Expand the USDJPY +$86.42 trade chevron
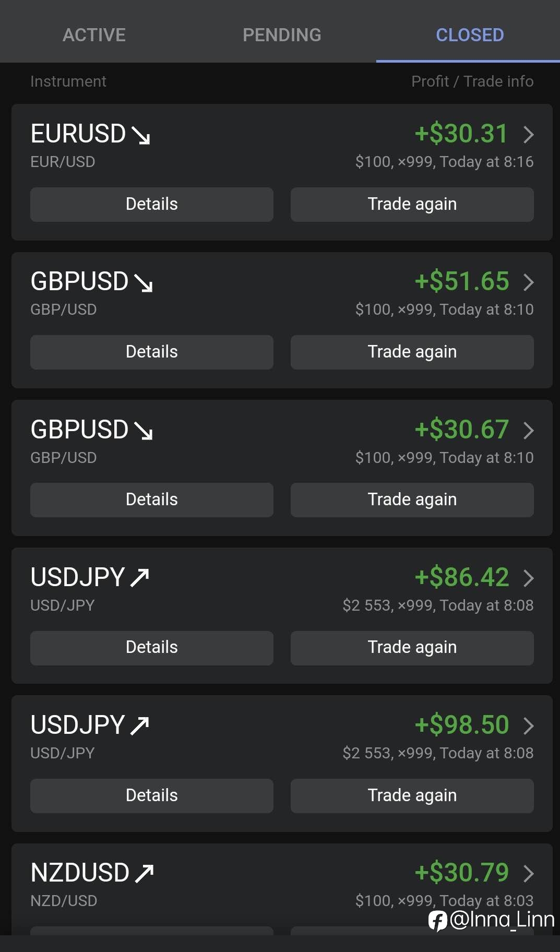 [529, 578]
